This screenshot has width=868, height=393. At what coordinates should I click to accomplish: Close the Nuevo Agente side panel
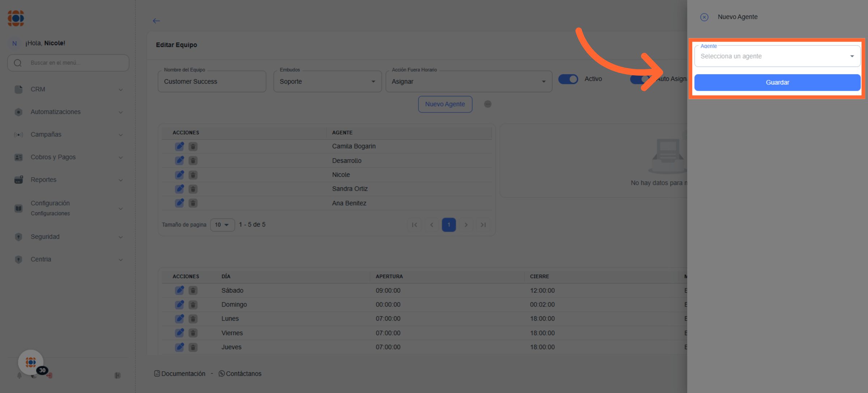704,17
